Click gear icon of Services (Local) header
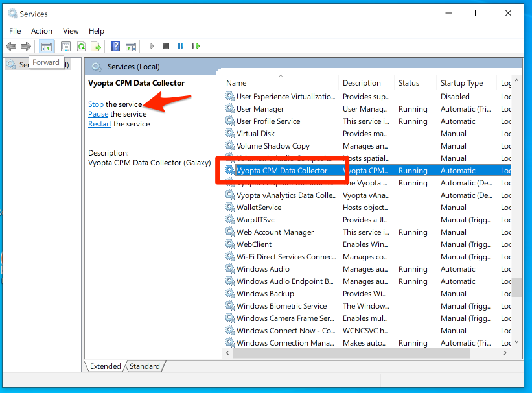This screenshot has height=393, width=532. [97, 67]
